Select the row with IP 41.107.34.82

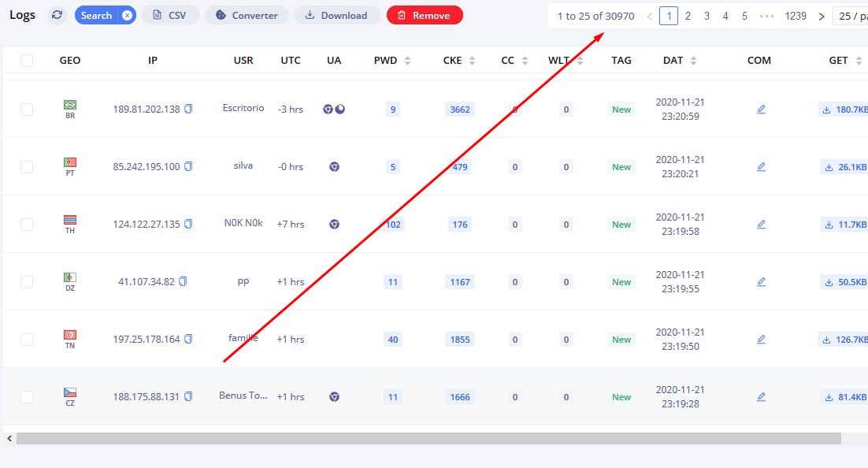(x=27, y=283)
